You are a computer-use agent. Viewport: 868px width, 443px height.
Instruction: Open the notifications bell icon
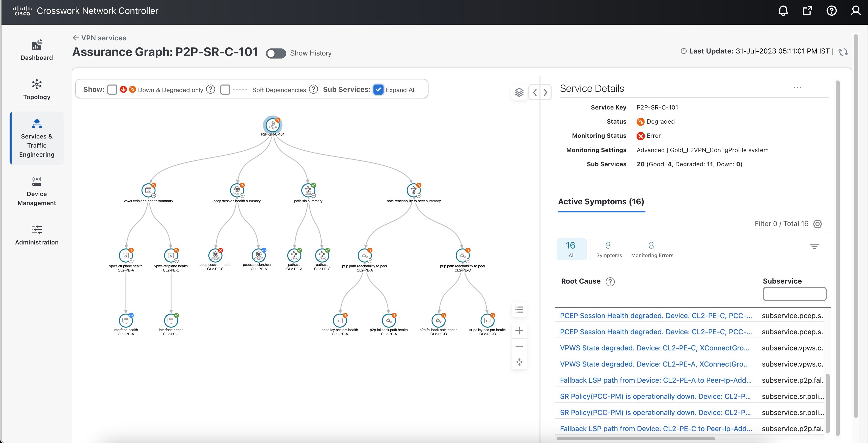click(783, 11)
